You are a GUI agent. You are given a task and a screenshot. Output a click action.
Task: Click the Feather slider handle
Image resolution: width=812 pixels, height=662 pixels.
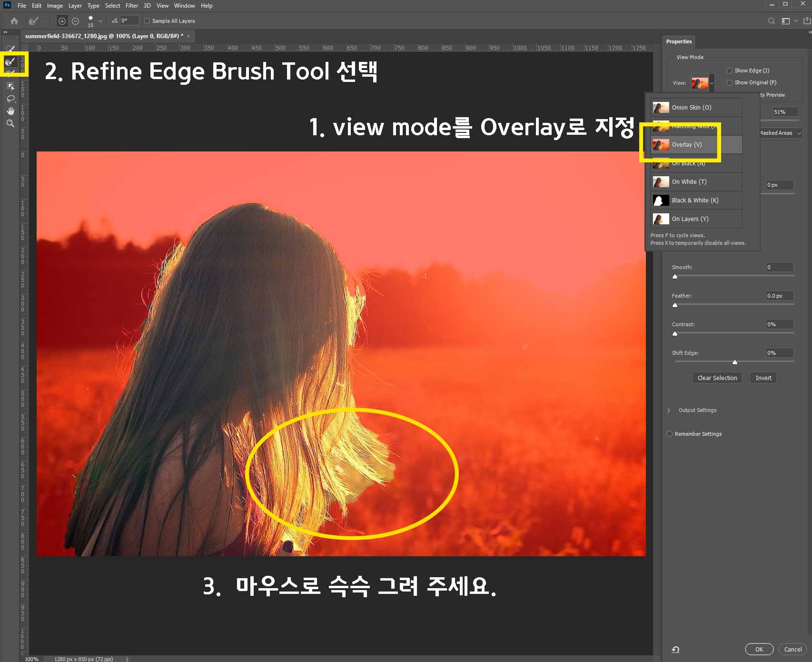pos(675,305)
